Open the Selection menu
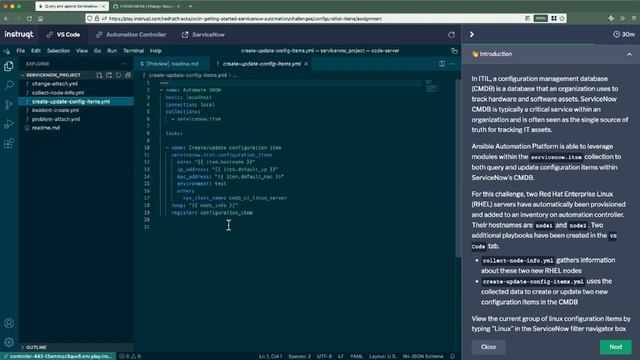This screenshot has height=360, width=640. [58, 51]
